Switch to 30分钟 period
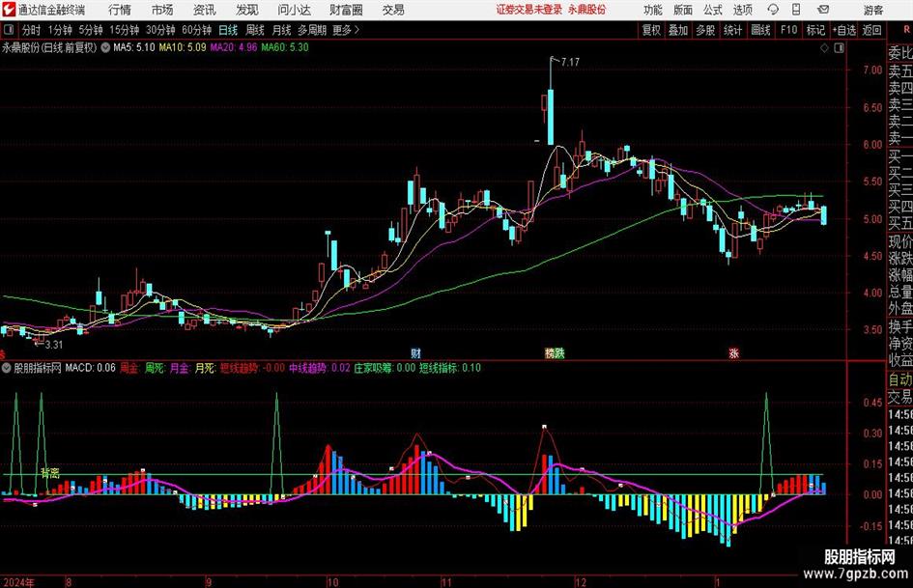Image resolution: width=913 pixels, height=588 pixels. click(160, 30)
